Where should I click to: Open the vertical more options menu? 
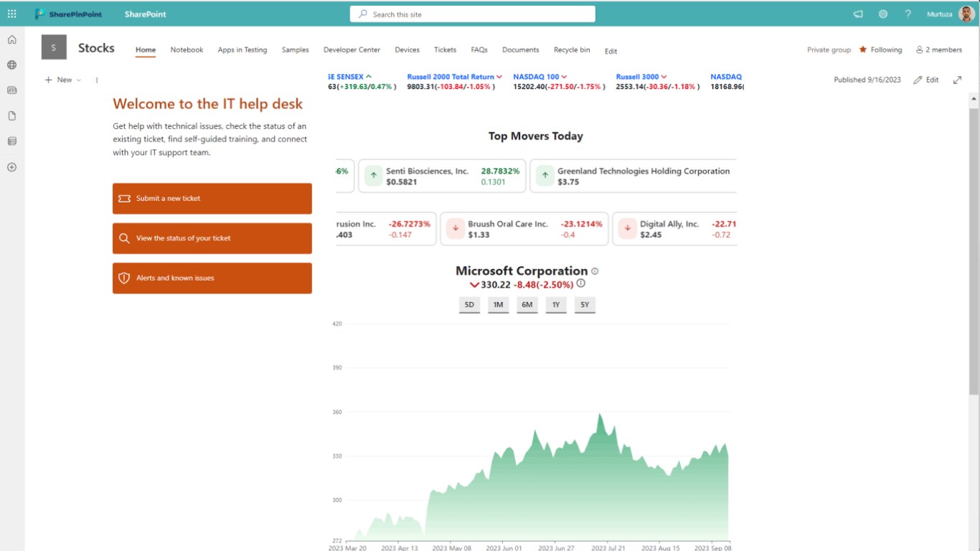point(97,80)
